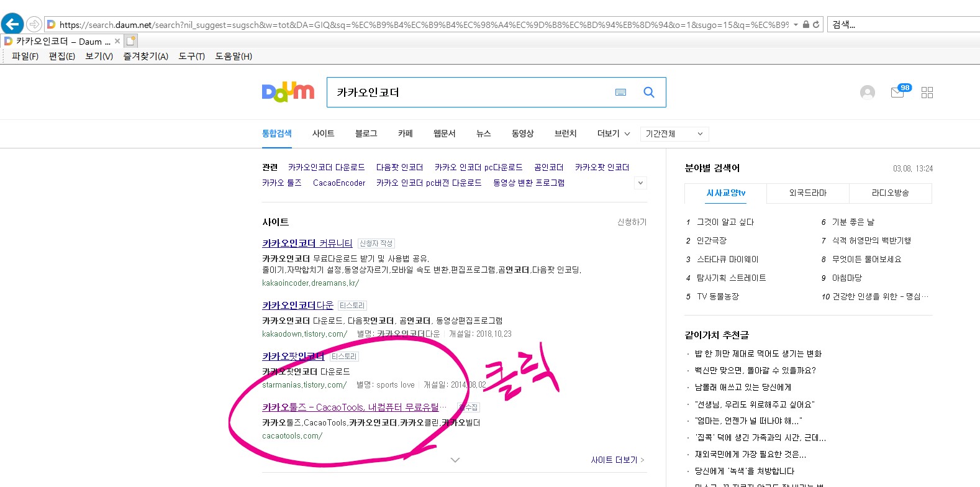Open the services grid icon
Screen dimensions: 980x487
[927, 93]
